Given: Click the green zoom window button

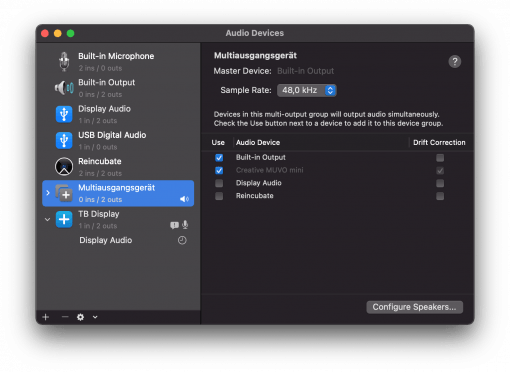Looking at the screenshot, I should [x=70, y=33].
